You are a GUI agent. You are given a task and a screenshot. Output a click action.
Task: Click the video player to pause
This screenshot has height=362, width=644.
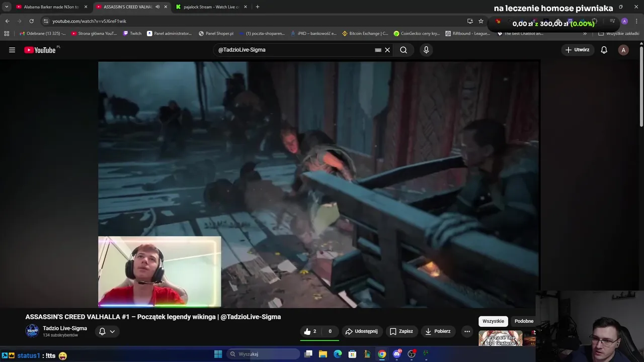318,184
